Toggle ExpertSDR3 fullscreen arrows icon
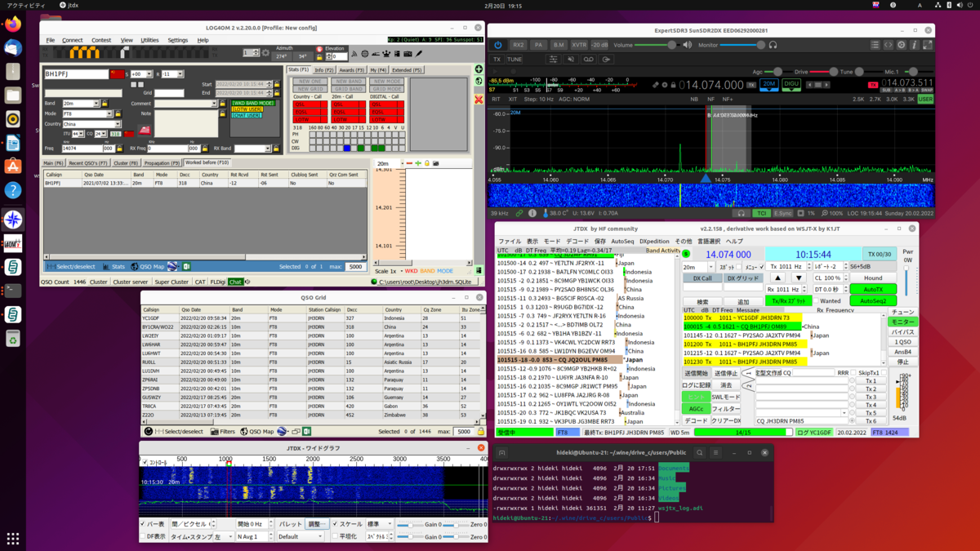 tap(927, 46)
